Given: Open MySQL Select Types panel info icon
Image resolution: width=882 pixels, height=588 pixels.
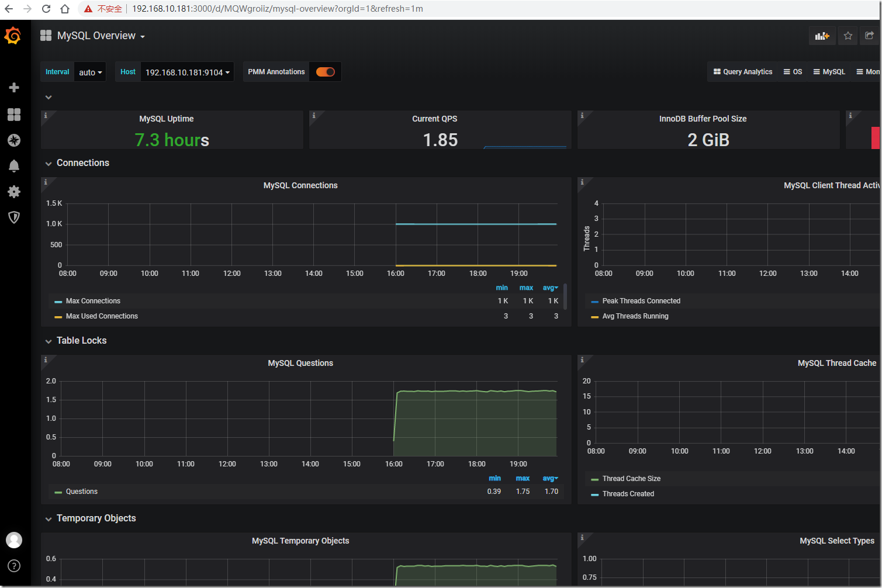Looking at the screenshot, I should [582, 537].
